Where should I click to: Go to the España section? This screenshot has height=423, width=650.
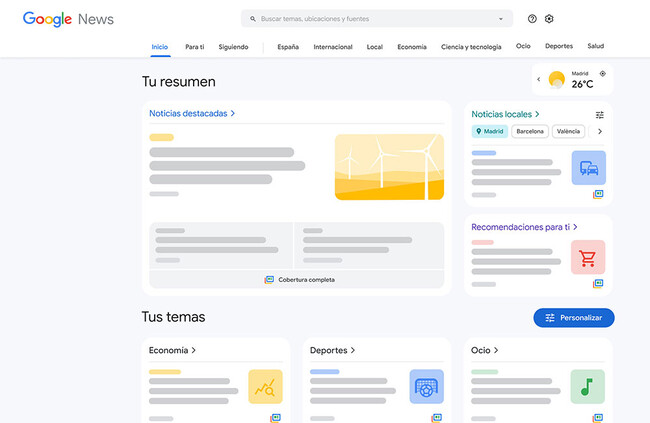(288, 47)
